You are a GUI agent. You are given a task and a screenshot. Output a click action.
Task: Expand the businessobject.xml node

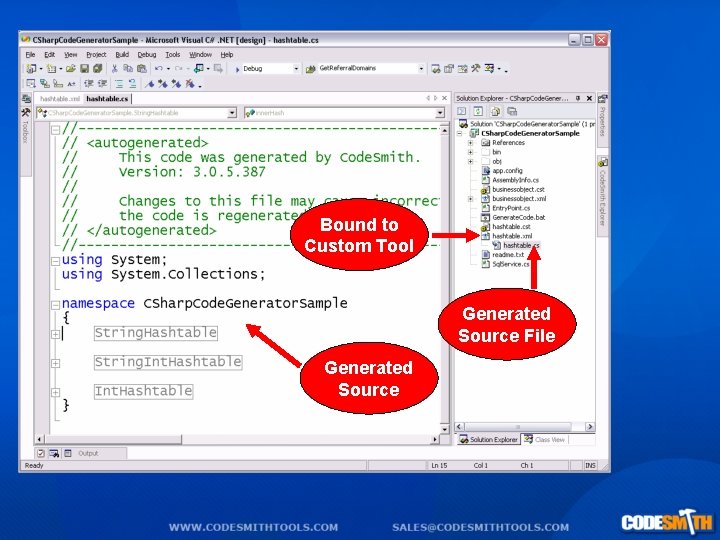471,199
